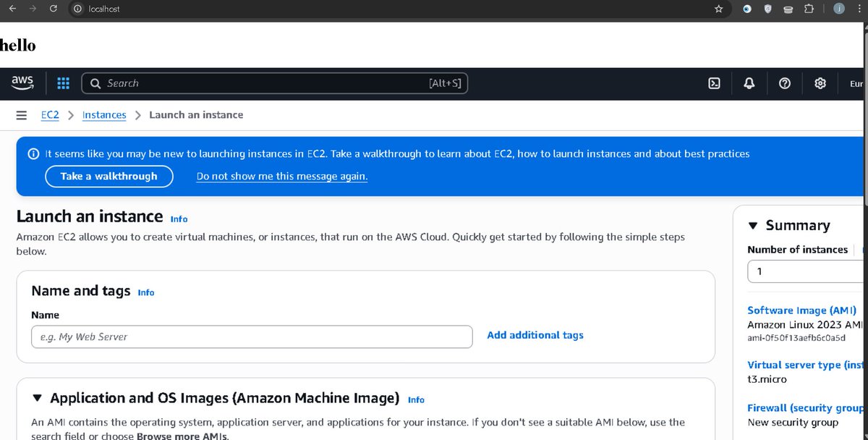
Task: Click the AWS Search box
Action: pyautogui.click(x=275, y=83)
